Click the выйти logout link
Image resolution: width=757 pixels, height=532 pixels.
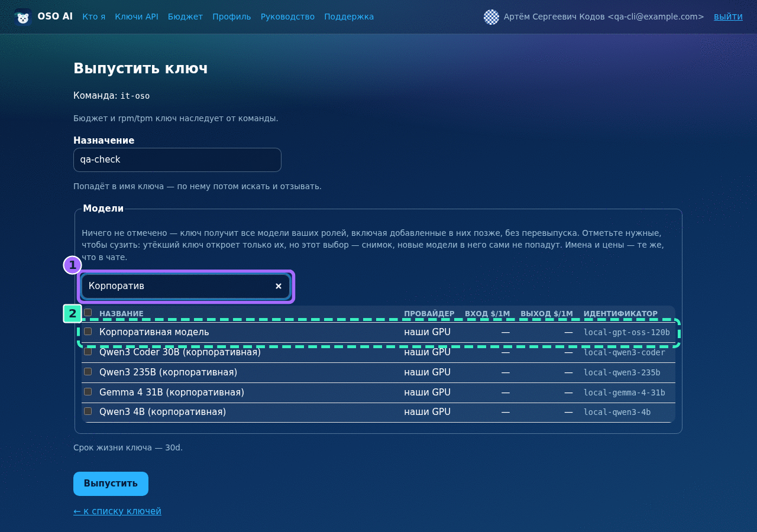[x=728, y=17]
